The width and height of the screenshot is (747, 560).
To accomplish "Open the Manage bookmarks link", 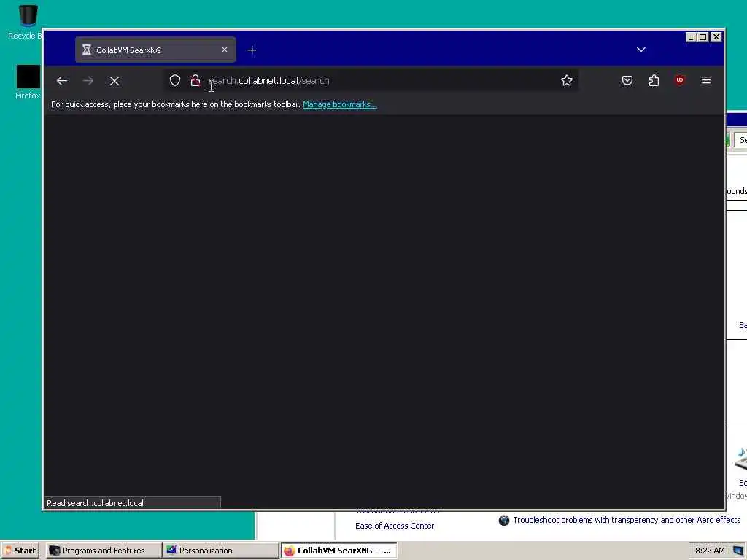I will click(x=340, y=104).
